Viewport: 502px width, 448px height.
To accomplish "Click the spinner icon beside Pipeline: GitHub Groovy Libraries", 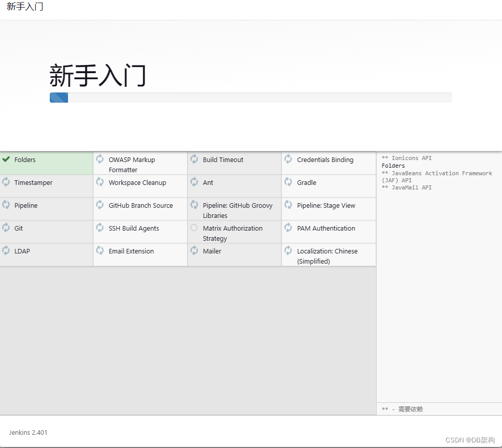I will [x=194, y=205].
